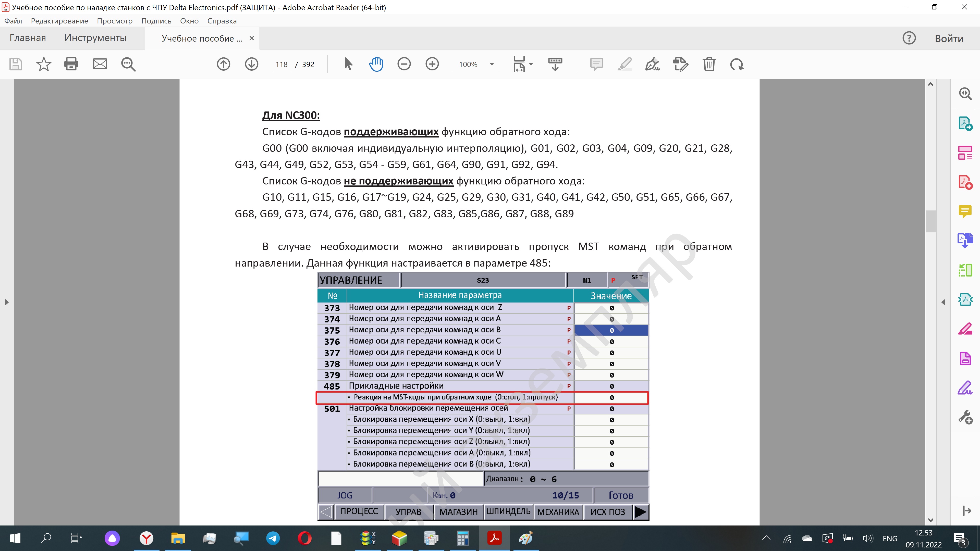Open the help question mark button
This screenshot has width=980, height=551.
coord(909,38)
